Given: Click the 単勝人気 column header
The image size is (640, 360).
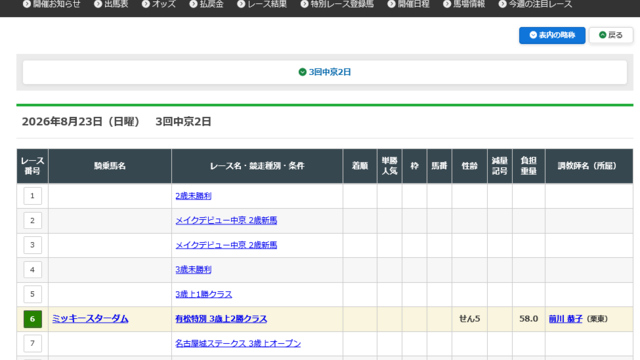Looking at the screenshot, I should point(389,166).
